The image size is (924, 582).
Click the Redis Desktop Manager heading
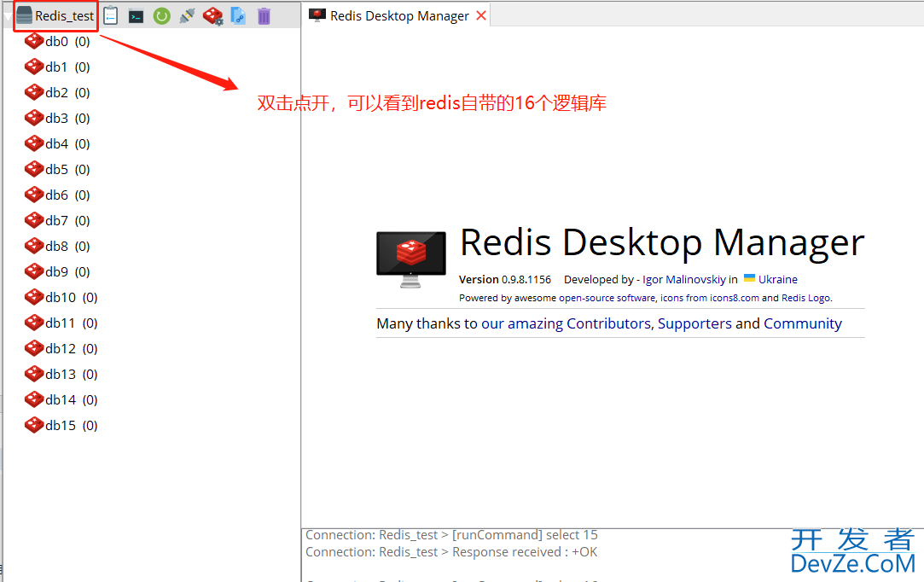[662, 242]
